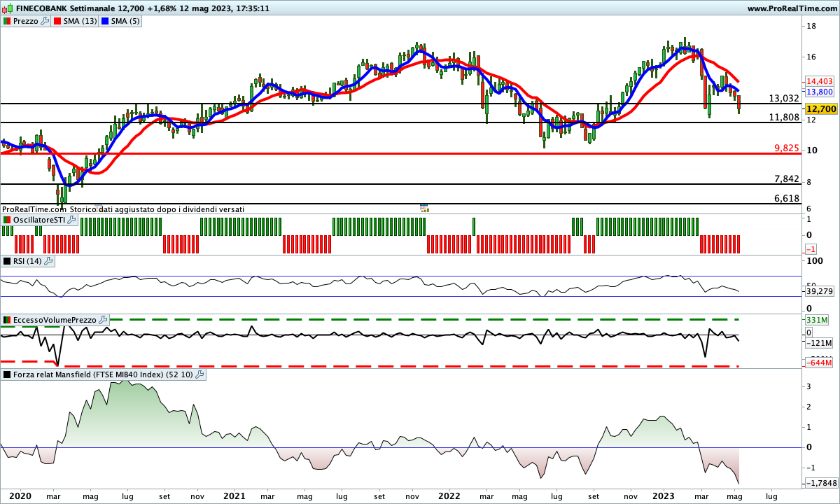Click the 18 tick on price axis
This screenshot has width=840, height=504.
pos(811,27)
